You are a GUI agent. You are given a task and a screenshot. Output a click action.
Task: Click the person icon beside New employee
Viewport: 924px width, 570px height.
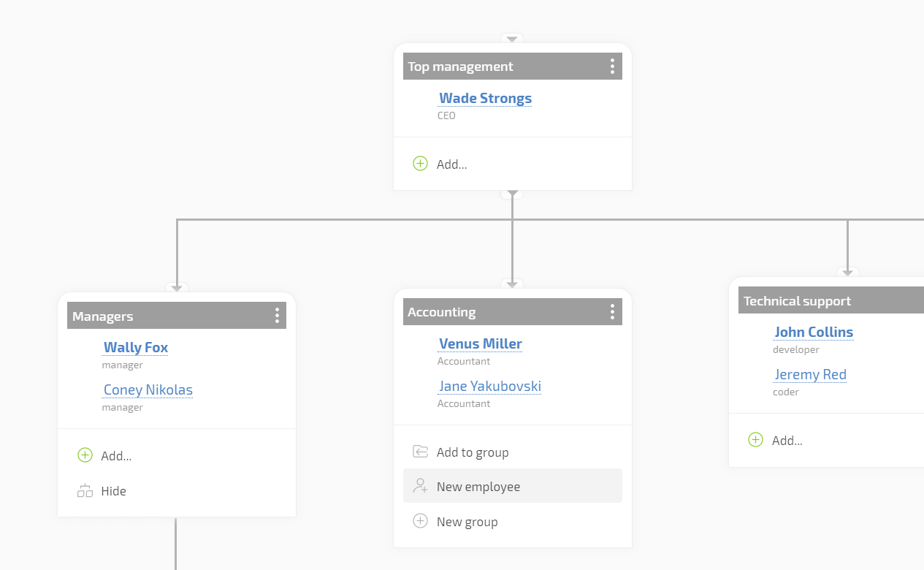point(420,486)
